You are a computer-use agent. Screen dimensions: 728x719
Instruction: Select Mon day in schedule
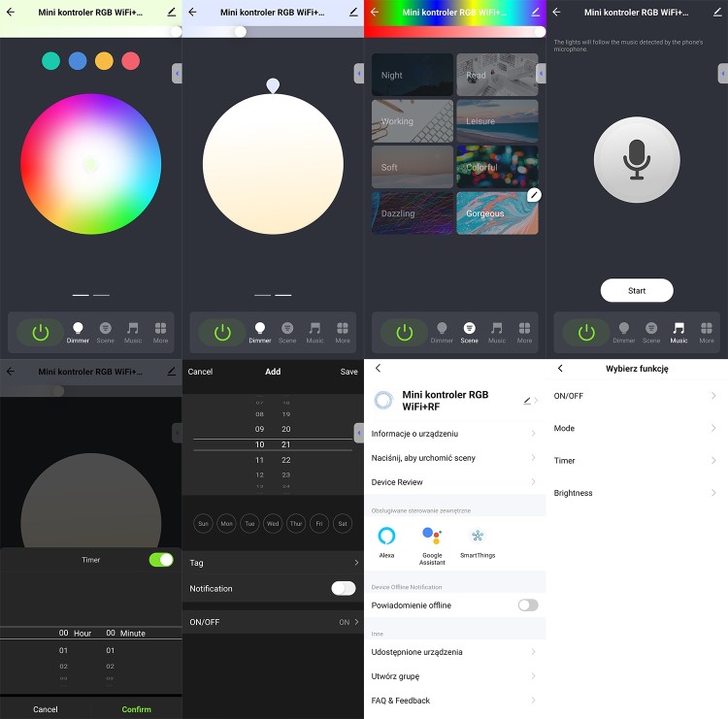tap(226, 524)
